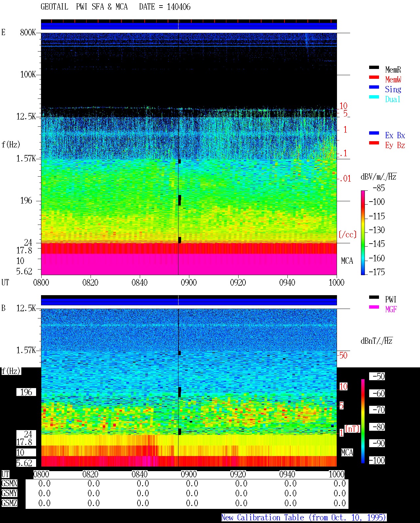Click the red .01 density tick label
The width and height of the screenshot is (420, 523).
[x=345, y=179]
